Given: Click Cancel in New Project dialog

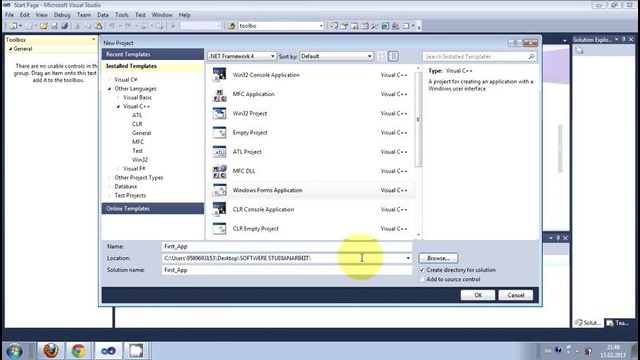Looking at the screenshot, I should (x=516, y=295).
